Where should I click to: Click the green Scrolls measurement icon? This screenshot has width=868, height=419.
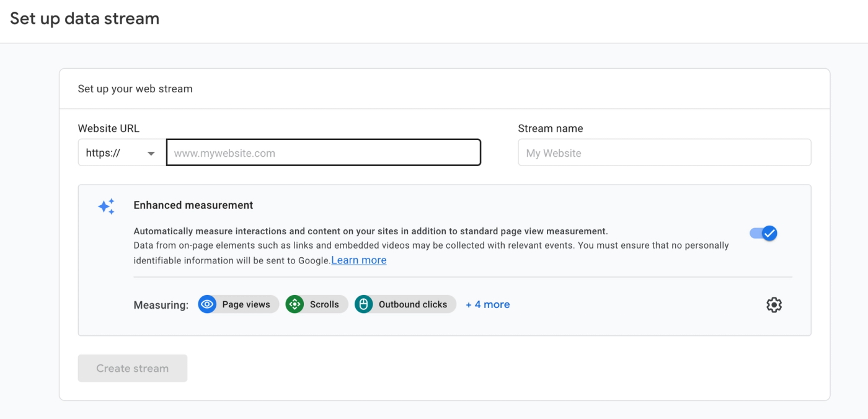click(x=294, y=304)
